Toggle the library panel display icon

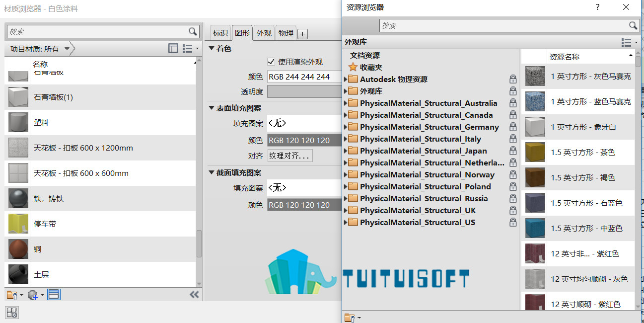click(173, 48)
